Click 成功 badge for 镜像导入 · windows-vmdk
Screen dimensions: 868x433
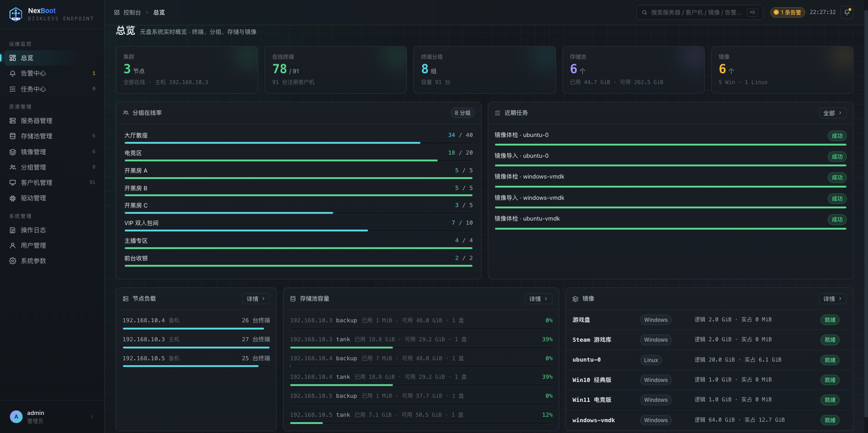coord(837,199)
